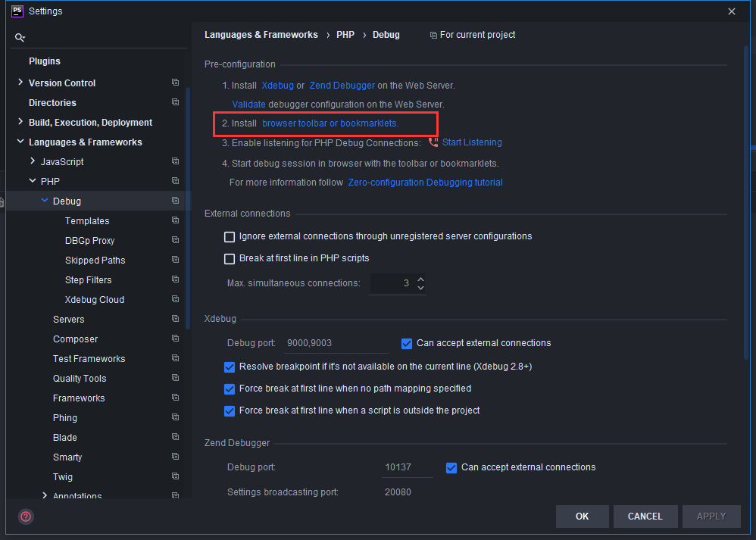The image size is (756, 540).
Task: Select DBGp Proxy settings page
Action: [89, 241]
